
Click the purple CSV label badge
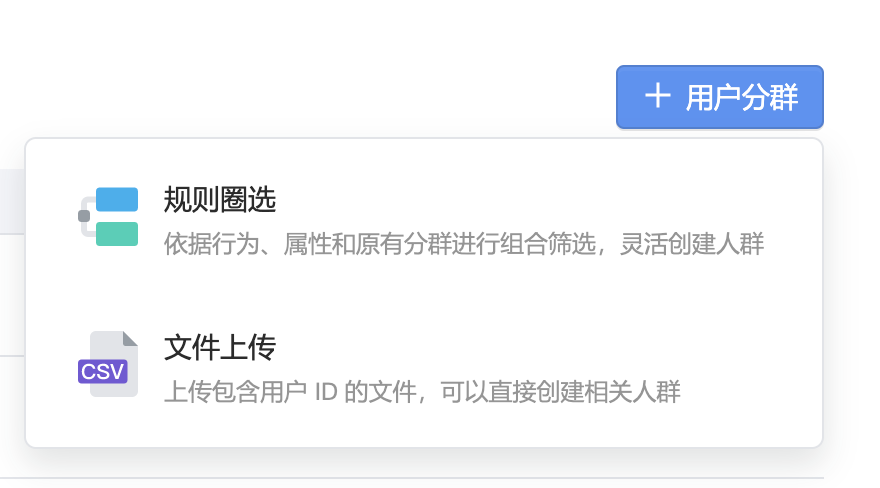tap(102, 371)
